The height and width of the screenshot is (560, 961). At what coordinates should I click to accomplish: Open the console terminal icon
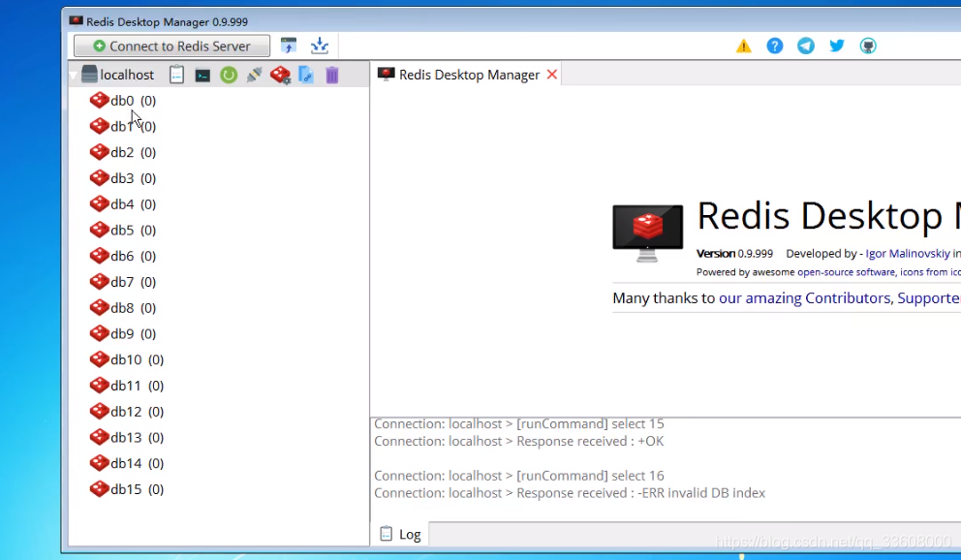[202, 76]
